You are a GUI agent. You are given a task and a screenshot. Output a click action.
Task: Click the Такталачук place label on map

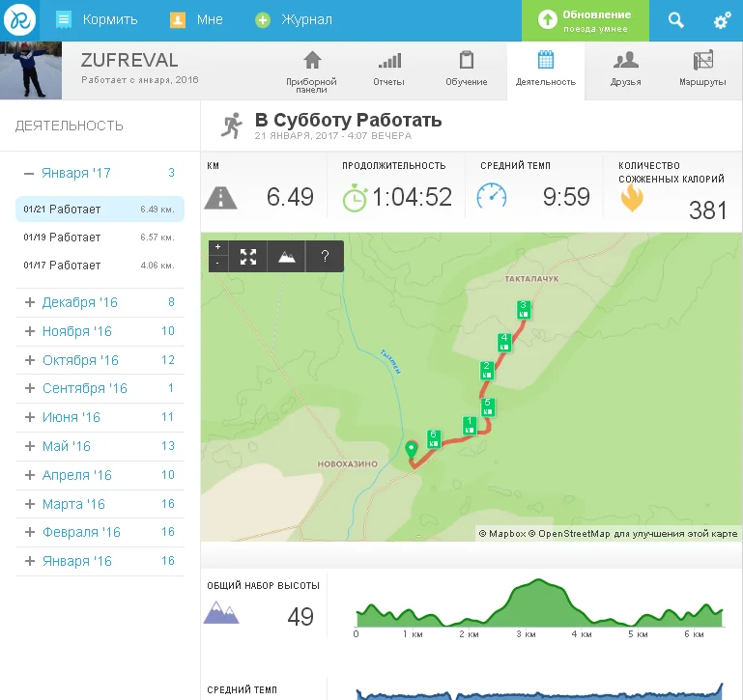[x=531, y=279]
